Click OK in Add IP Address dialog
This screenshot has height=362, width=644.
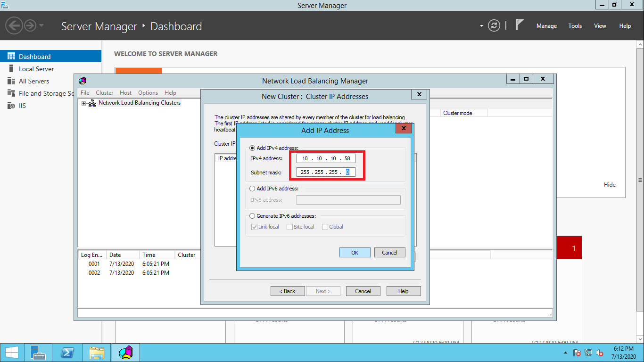pos(355,253)
